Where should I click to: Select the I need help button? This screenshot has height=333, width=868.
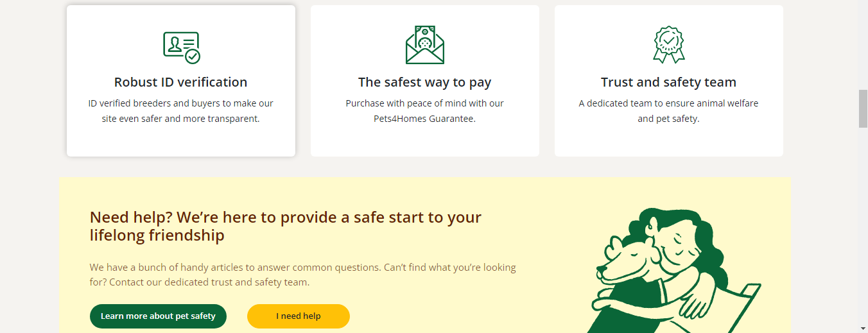click(x=299, y=316)
